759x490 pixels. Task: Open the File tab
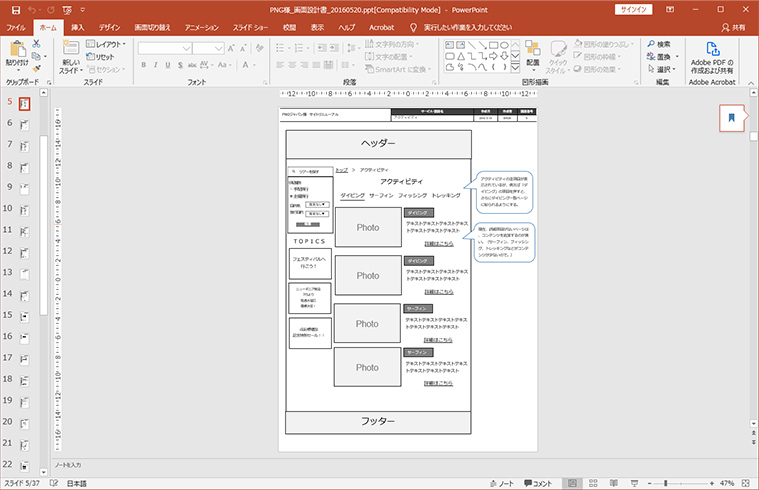[16, 28]
